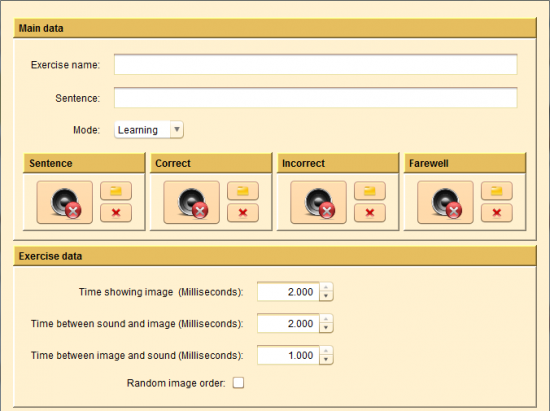Delete Incorrect sound with red X

click(x=370, y=213)
